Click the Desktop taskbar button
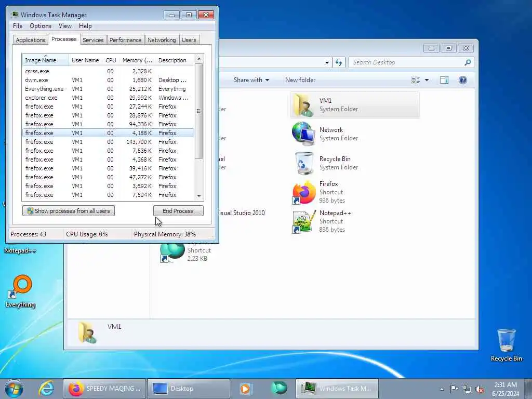 [x=189, y=389]
